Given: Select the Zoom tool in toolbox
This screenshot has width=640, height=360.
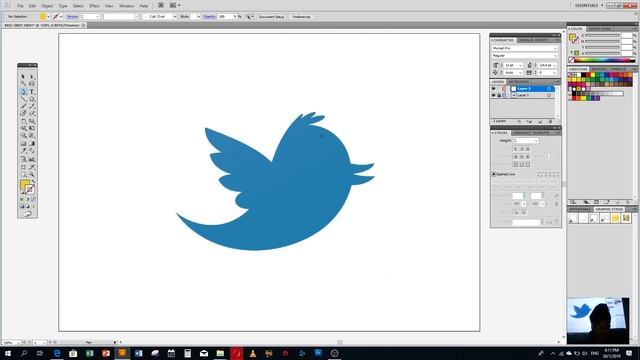Looking at the screenshot, I should (x=32, y=174).
